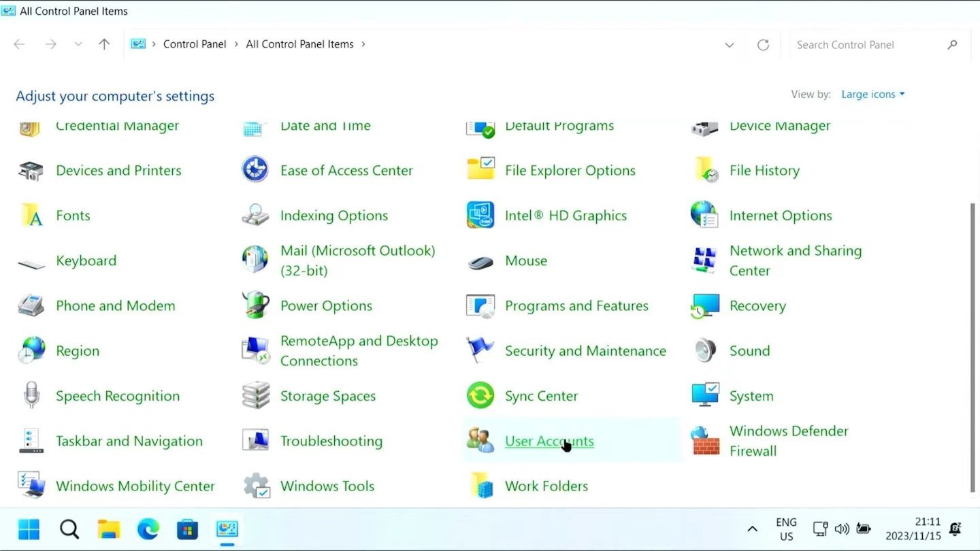This screenshot has height=551, width=980.
Task: Click the Troubleshooting icon
Action: tap(255, 441)
